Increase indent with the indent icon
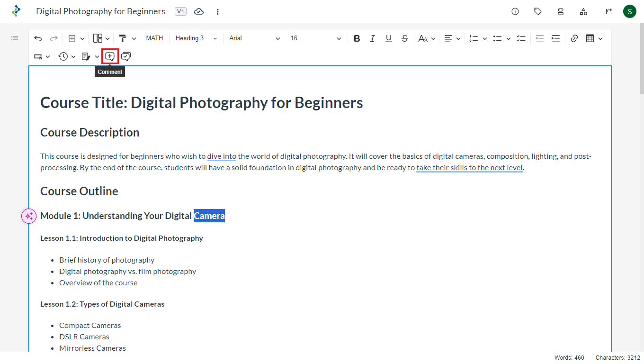644x364 pixels. click(x=555, y=38)
